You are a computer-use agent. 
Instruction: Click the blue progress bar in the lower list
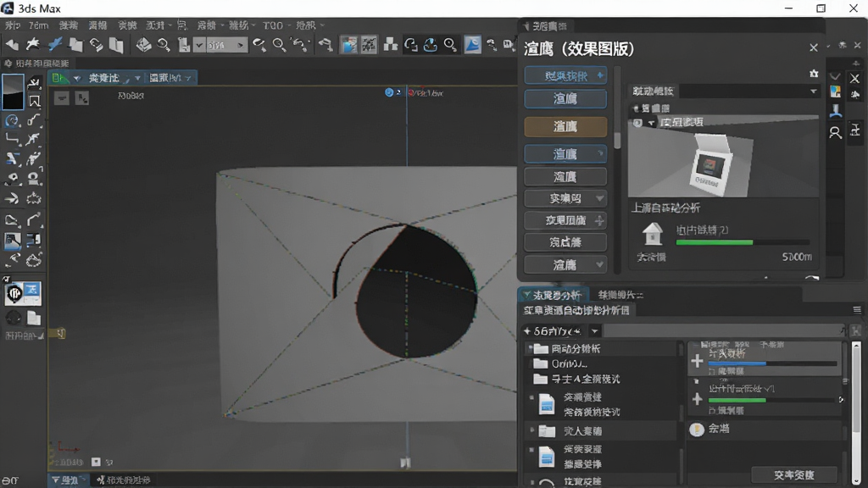[773, 363]
